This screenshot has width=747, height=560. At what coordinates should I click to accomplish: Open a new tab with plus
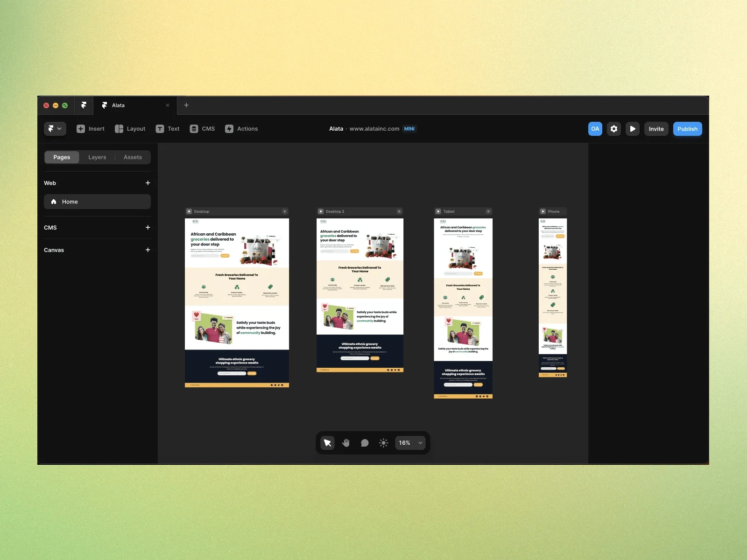pos(186,105)
